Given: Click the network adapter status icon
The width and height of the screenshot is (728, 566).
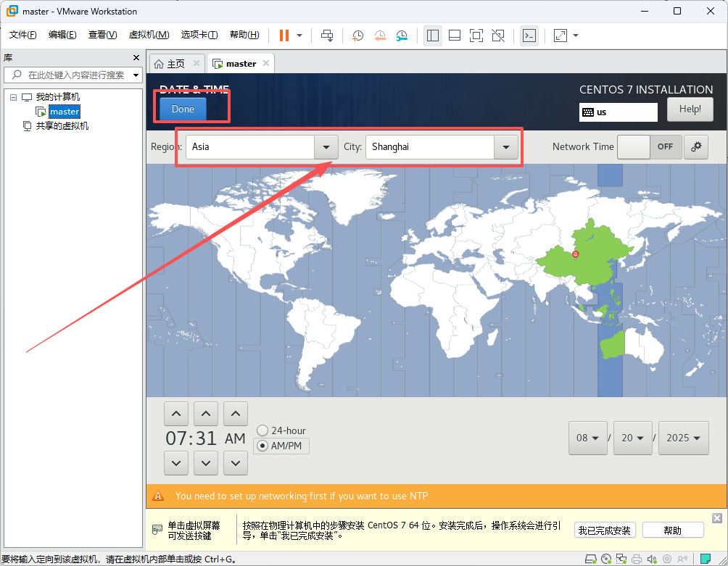Looking at the screenshot, I should point(621,559).
